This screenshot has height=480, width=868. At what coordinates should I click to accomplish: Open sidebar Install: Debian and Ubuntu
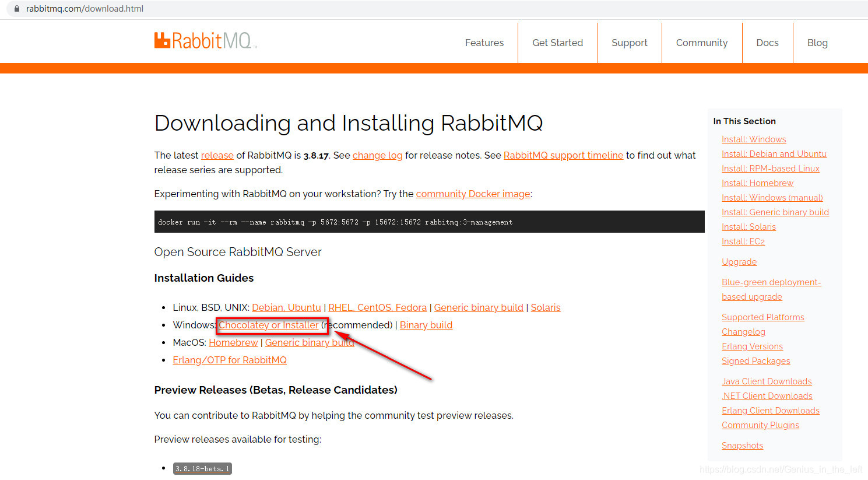coord(774,154)
